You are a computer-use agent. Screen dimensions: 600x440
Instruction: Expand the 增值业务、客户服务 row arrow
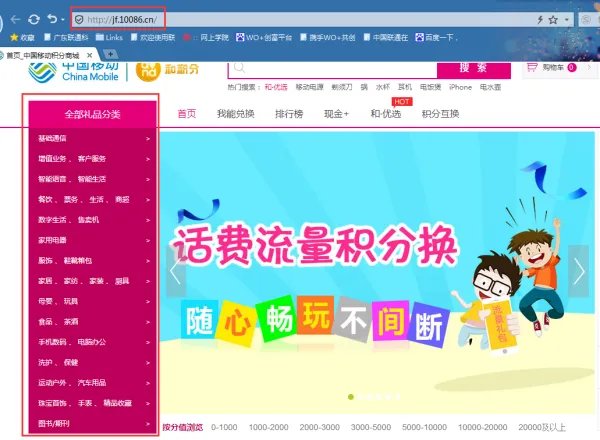148,159
